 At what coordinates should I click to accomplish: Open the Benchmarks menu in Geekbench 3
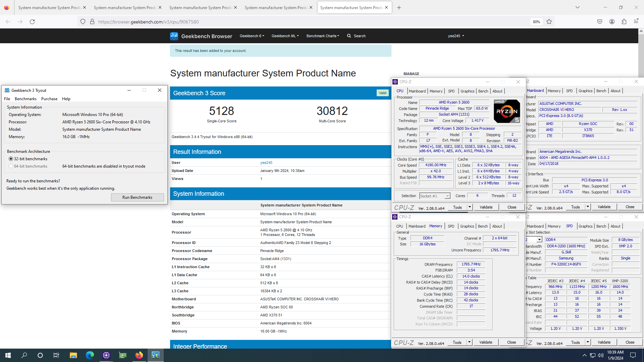[25, 99]
